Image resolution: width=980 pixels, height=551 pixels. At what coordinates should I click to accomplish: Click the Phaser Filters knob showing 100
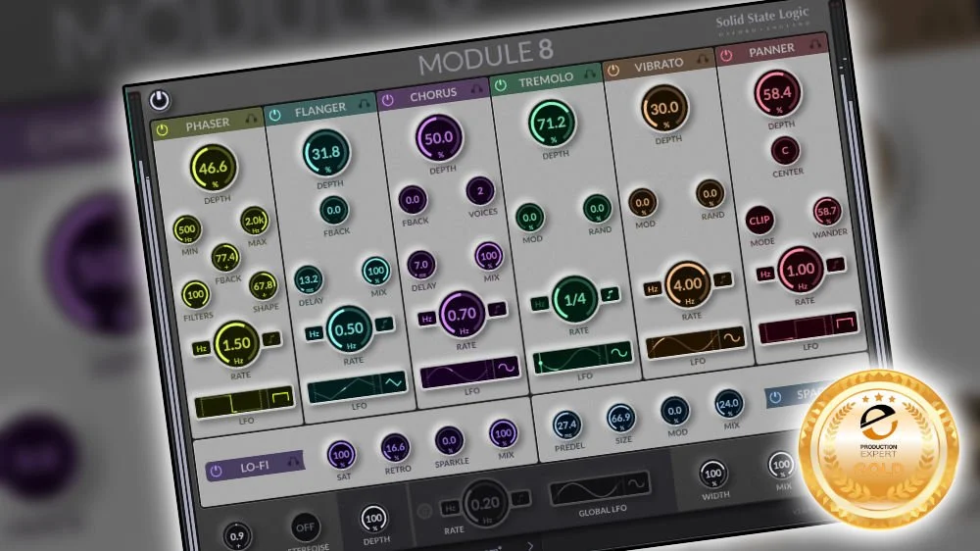click(196, 294)
